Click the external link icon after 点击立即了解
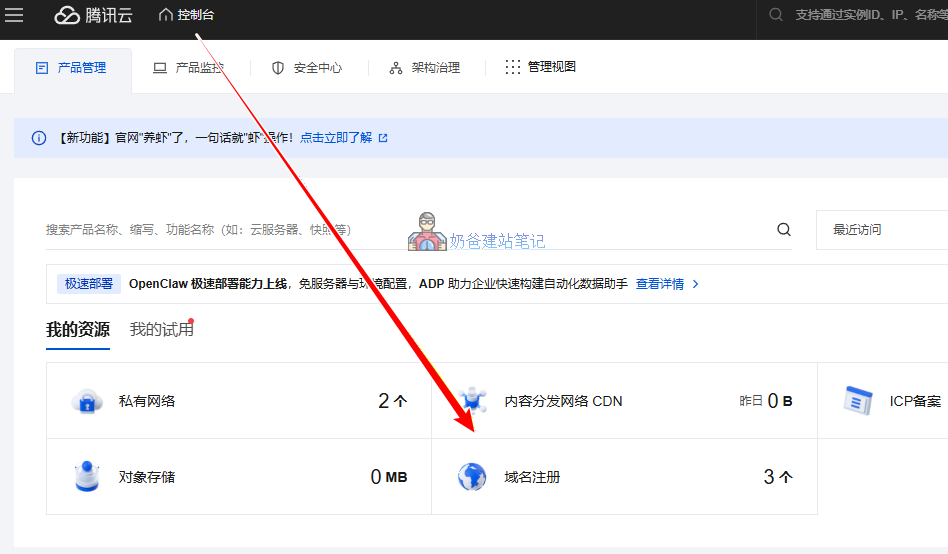Image resolution: width=948 pixels, height=554 pixels. (x=383, y=138)
